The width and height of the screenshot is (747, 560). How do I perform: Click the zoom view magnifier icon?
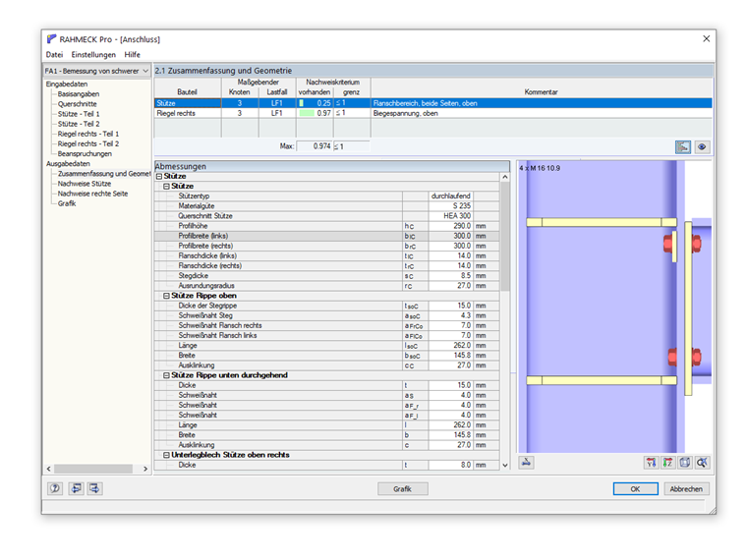click(x=702, y=463)
